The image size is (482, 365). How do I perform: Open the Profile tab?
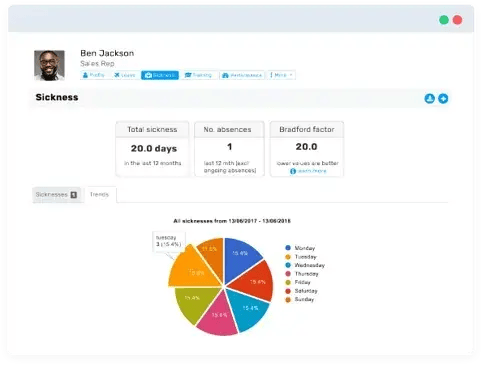click(94, 75)
